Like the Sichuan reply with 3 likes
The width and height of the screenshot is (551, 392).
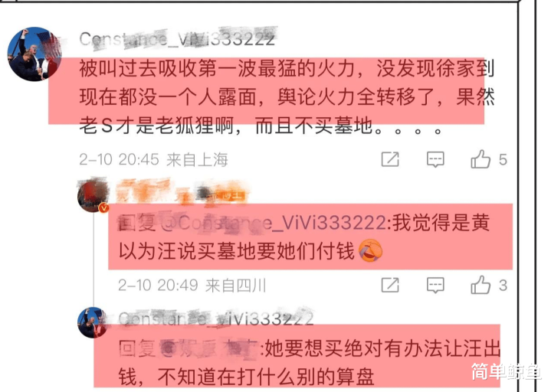point(480,285)
